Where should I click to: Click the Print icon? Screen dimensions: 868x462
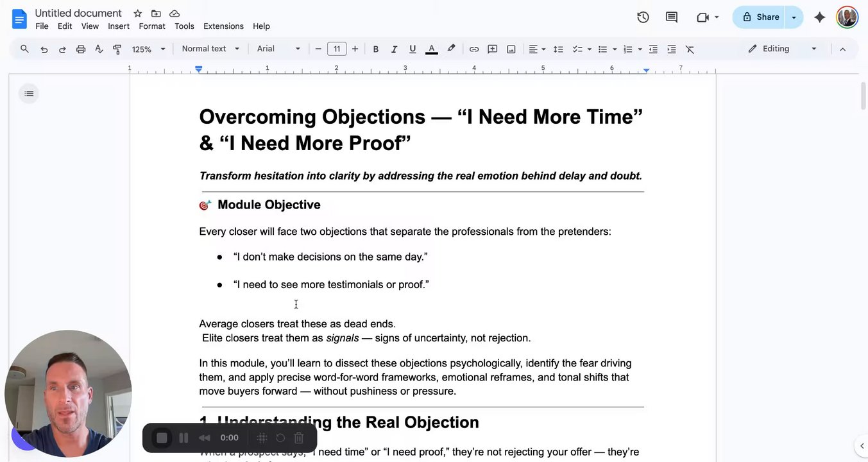click(81, 49)
